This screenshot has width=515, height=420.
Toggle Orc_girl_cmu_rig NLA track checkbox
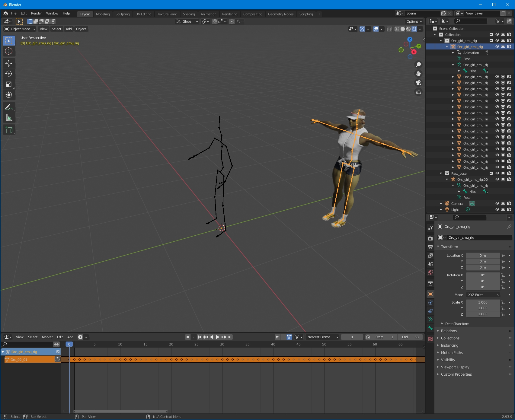click(58, 352)
